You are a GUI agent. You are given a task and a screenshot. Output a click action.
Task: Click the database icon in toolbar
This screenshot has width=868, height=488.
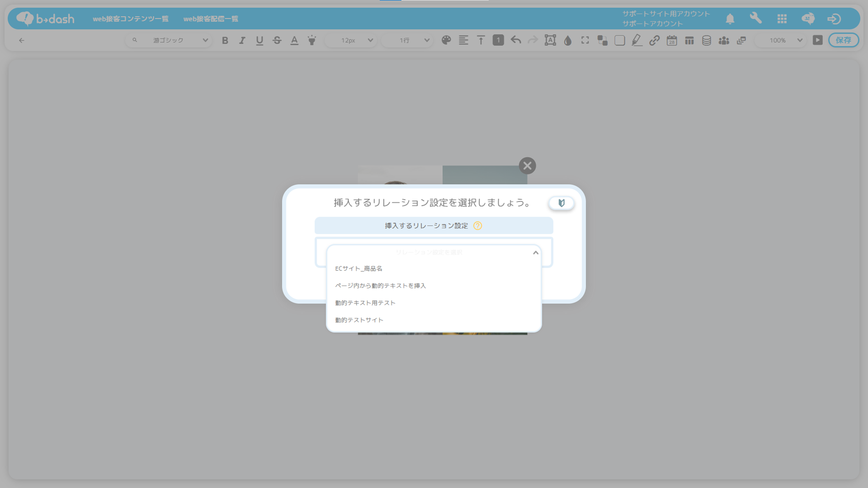tap(706, 40)
